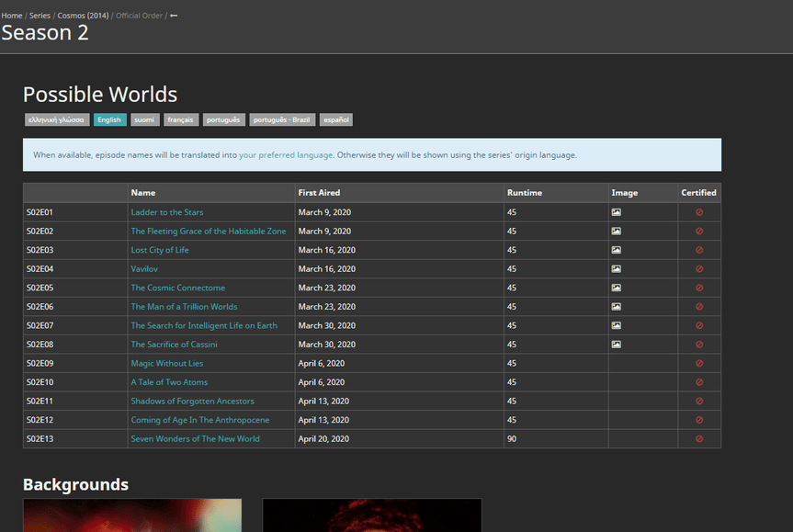The image size is (793, 532).
Task: Open Cosmos (2014) breadcrumb link
Action: pyautogui.click(x=83, y=16)
